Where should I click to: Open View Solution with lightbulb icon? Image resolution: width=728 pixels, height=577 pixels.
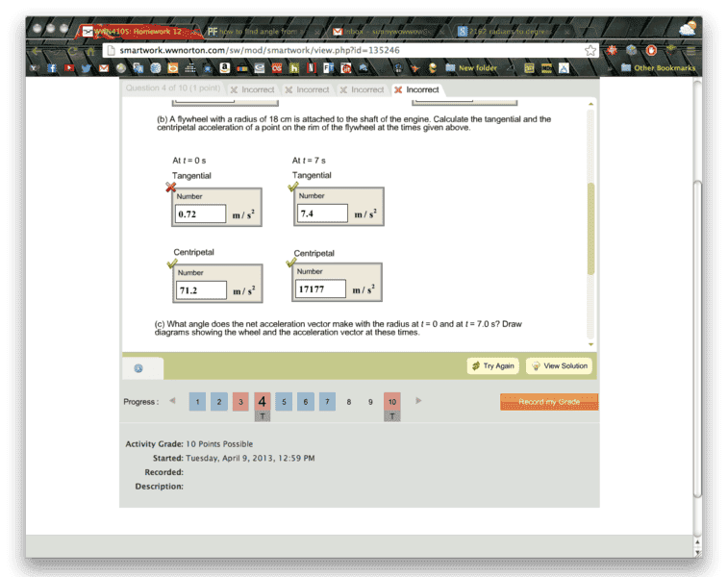(559, 366)
